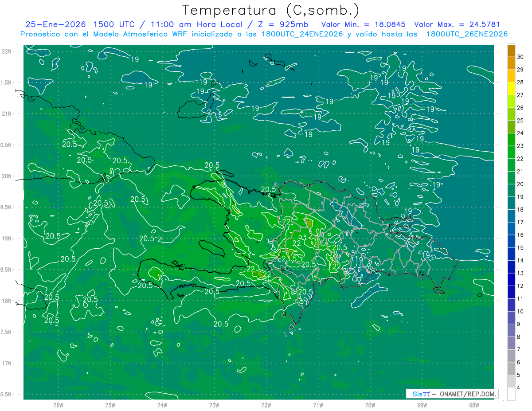Click the '22N' latitude axis label
532x411 pixels.
(7, 51)
